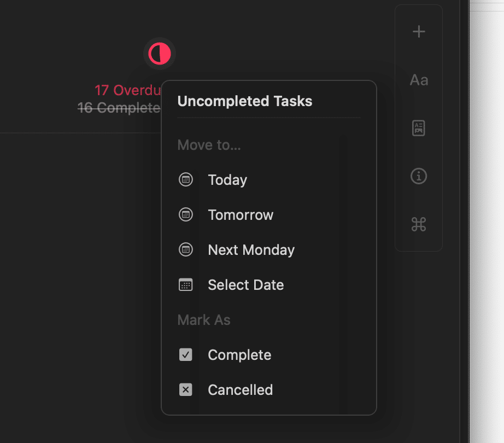Open Select Date option

(269, 284)
